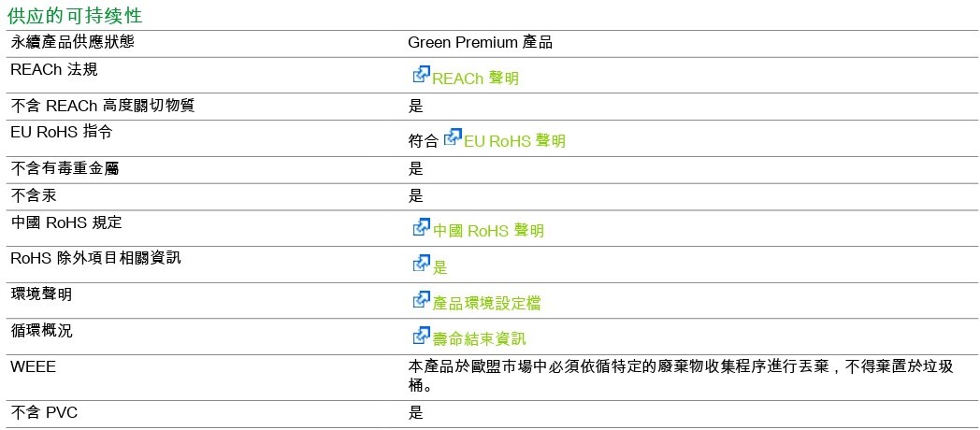The image size is (980, 430).
Task: Click the WEEE row label
Action: tap(33, 366)
